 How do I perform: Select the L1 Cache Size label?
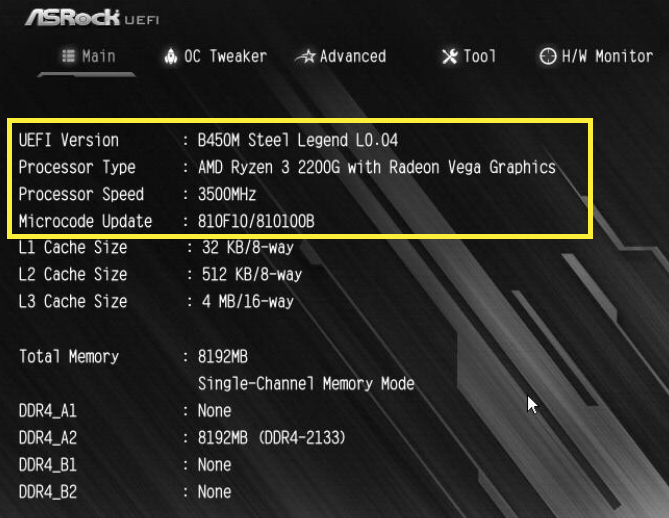pyautogui.click(x=73, y=247)
